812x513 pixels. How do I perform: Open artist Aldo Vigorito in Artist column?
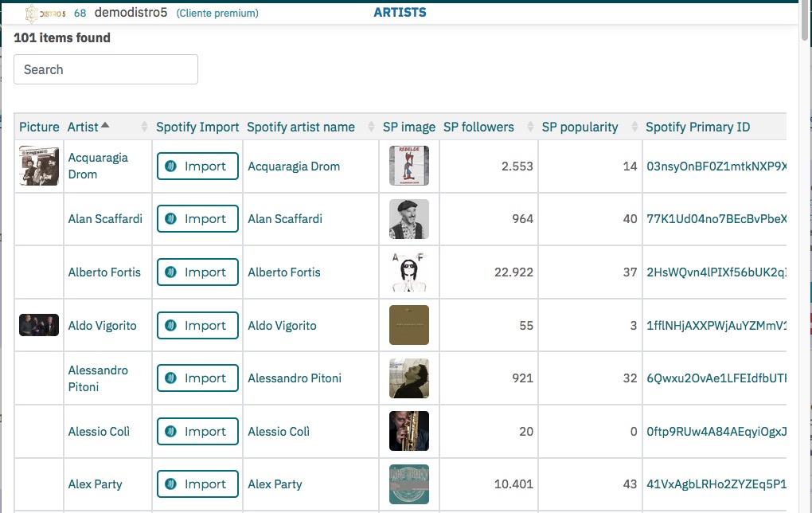click(x=102, y=326)
